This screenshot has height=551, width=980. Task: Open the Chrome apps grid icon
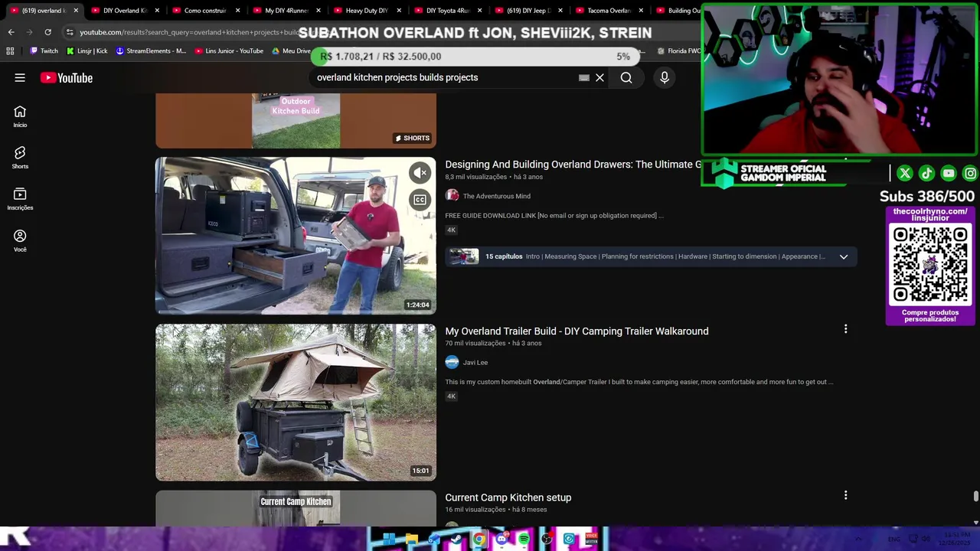pyautogui.click(x=10, y=51)
